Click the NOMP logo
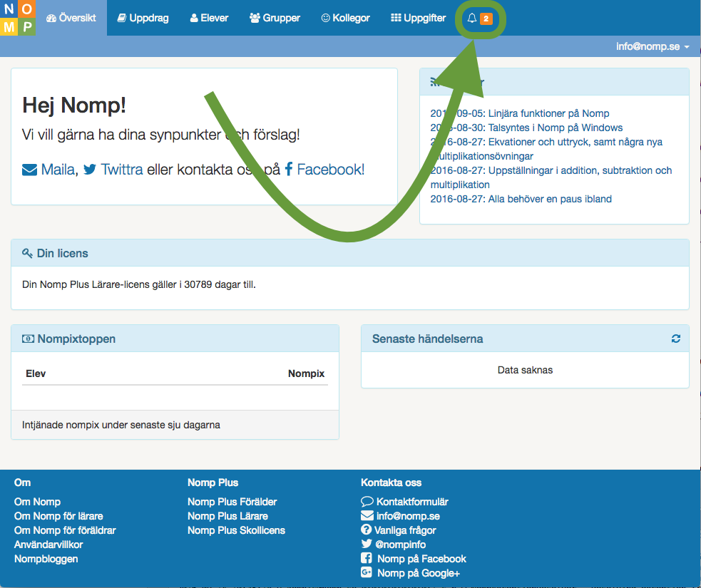Image resolution: width=701 pixels, height=588 pixels. point(18,18)
